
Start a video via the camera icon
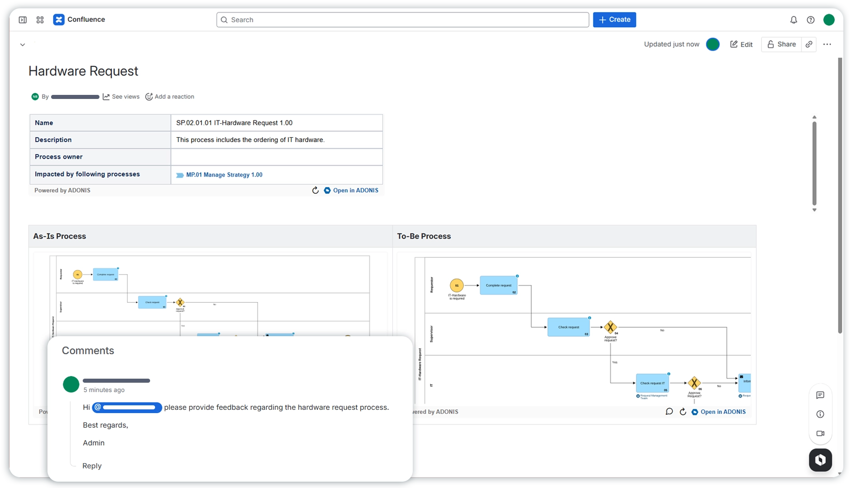click(x=821, y=433)
